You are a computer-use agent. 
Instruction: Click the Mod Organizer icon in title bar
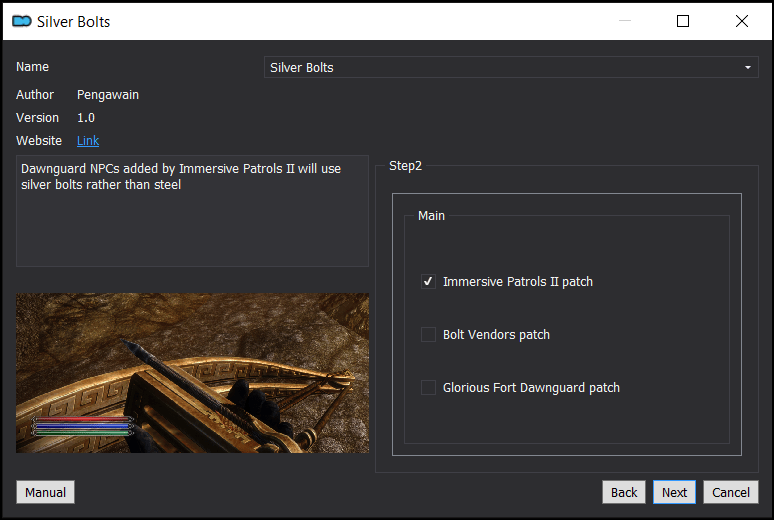pyautogui.click(x=22, y=21)
